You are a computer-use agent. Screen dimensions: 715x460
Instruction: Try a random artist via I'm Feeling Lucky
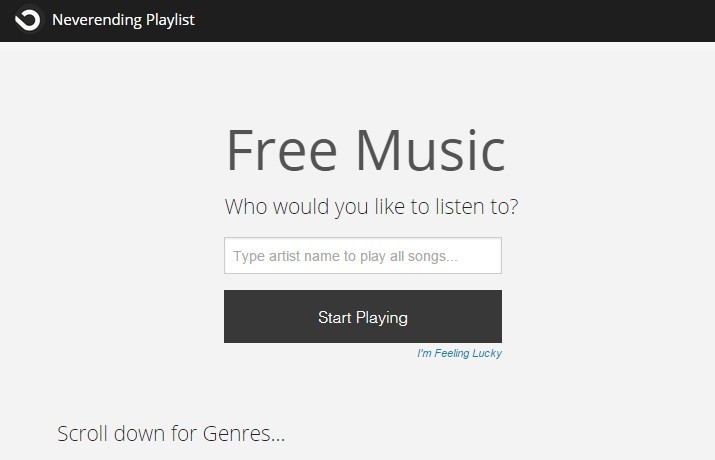[x=459, y=353]
